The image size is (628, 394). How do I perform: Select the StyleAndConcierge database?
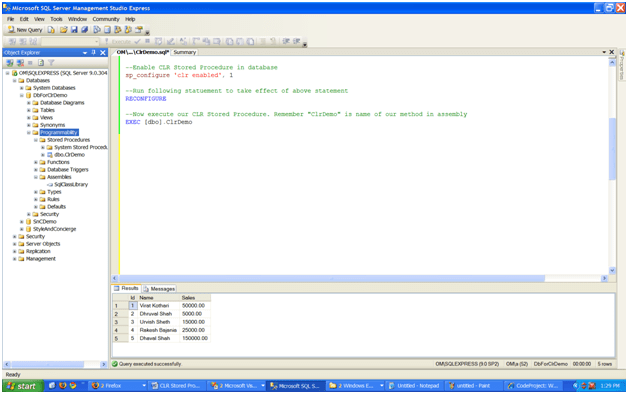click(x=54, y=229)
